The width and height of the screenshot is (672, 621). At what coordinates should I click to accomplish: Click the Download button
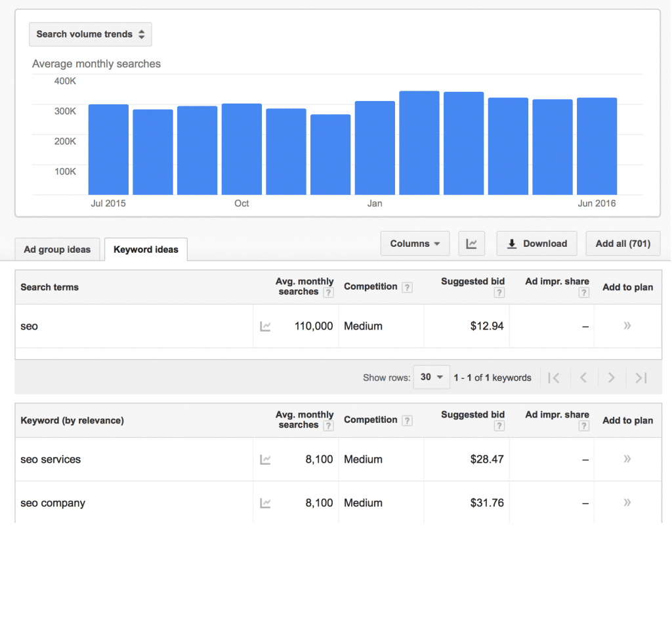537,244
